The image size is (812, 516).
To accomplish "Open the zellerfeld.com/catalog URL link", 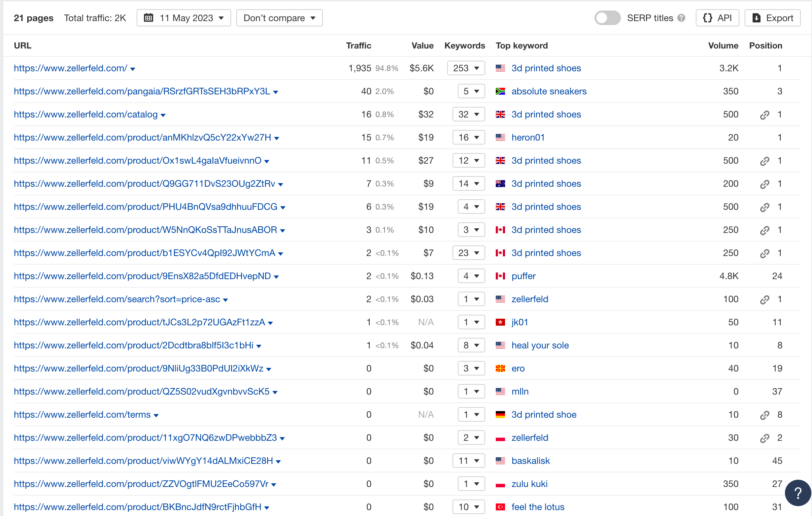I will click(85, 114).
